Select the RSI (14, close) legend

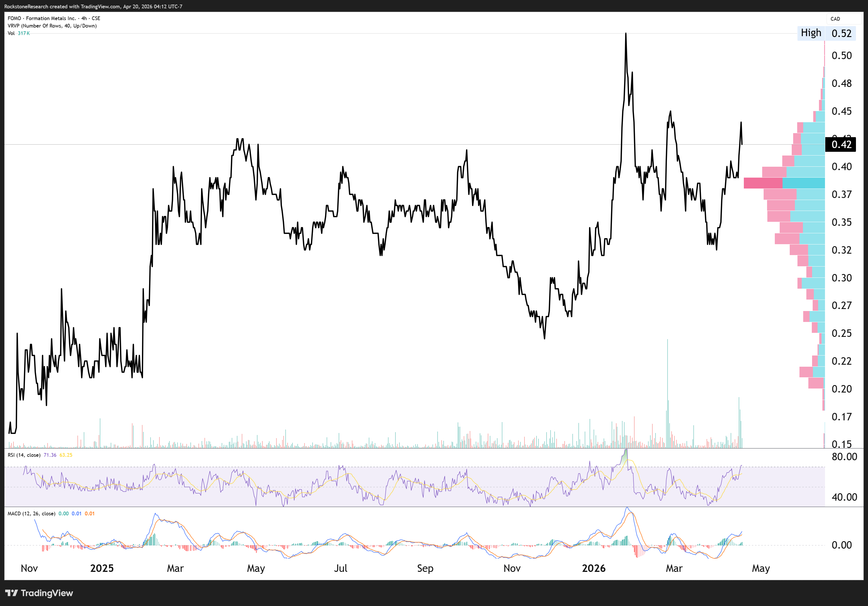click(24, 455)
